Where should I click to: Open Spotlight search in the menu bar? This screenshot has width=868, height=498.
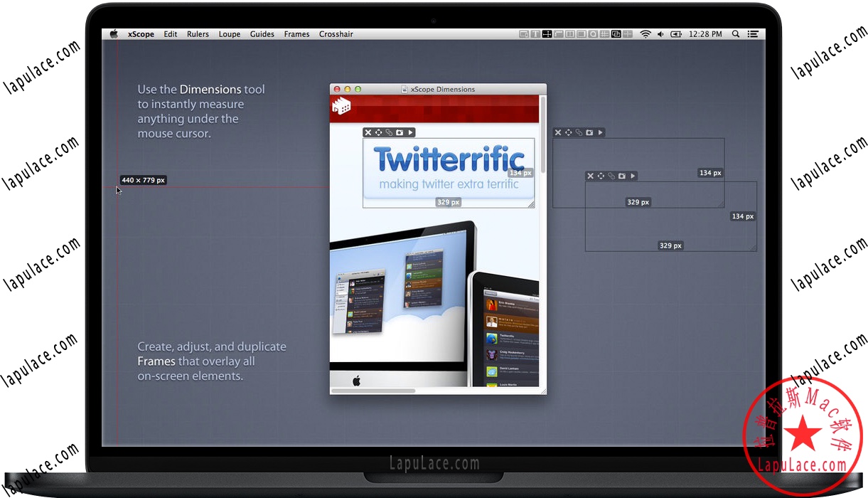tap(736, 33)
